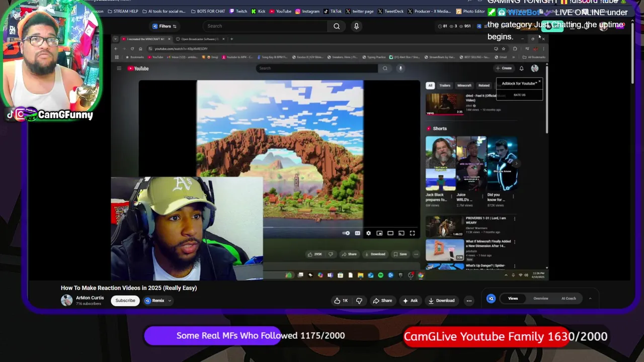Click the green Spotify taskbar icon in the recording

(x=380, y=276)
